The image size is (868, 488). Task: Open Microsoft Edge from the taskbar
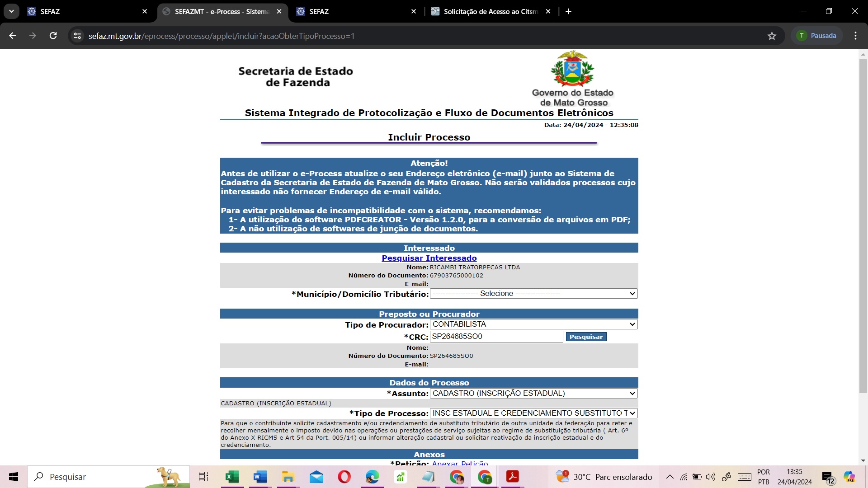(373, 477)
